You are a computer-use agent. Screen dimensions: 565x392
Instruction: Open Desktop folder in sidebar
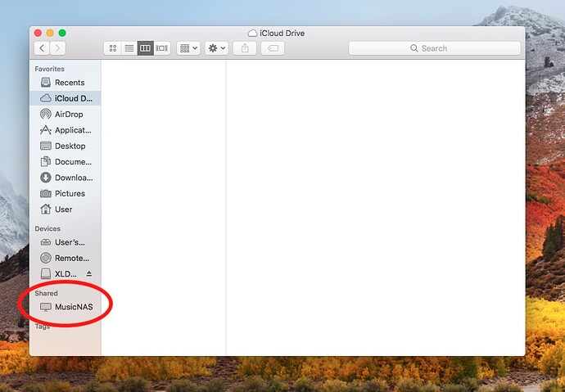tap(66, 146)
